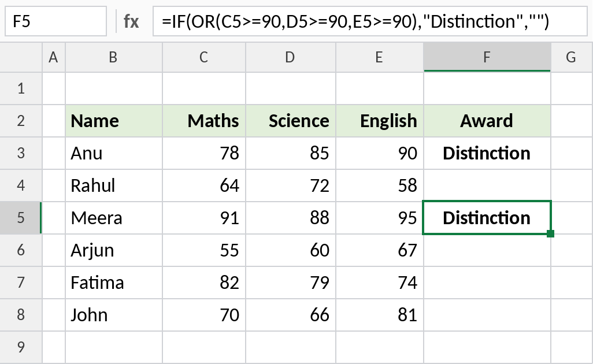The width and height of the screenshot is (593, 364).
Task: Click Arjun's empty Award cell
Action: tap(487, 250)
